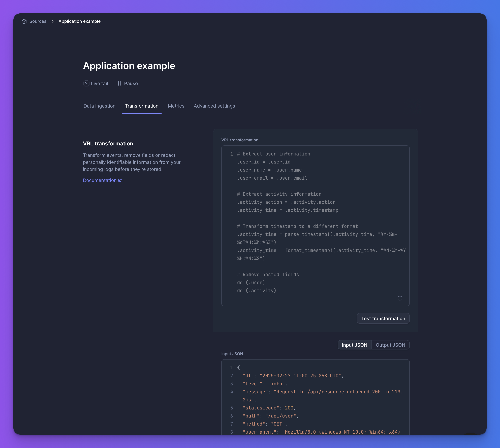500x448 pixels.
Task: Click the 'VRL transformation' section heading at left
Action: coord(108,144)
